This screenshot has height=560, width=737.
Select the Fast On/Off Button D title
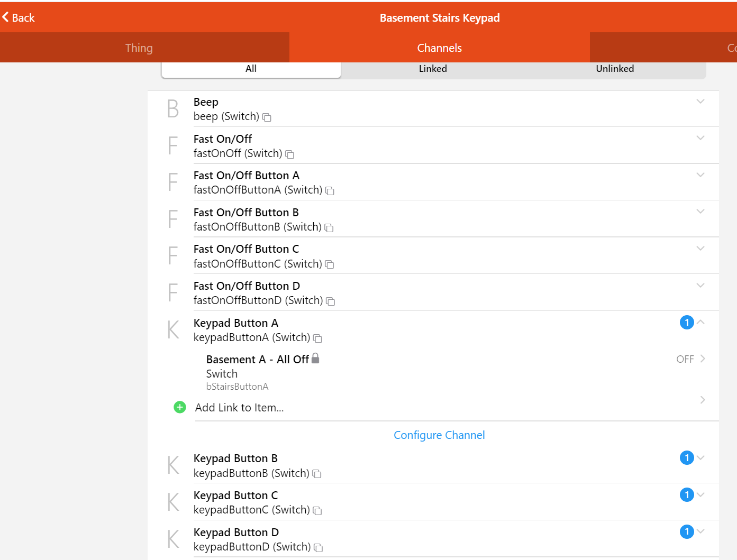point(247,286)
